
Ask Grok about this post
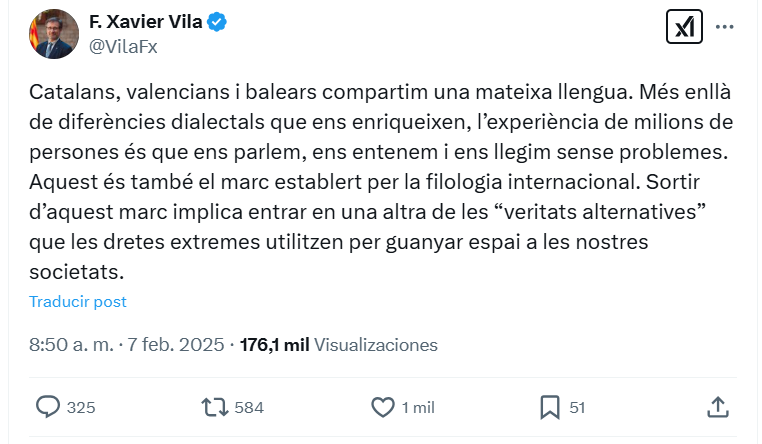684,27
